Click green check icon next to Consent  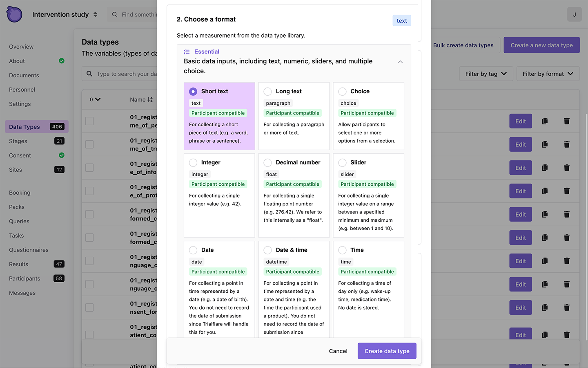click(x=62, y=155)
